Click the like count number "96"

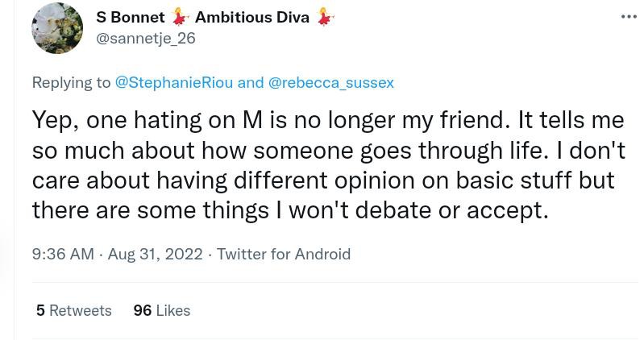pos(143,310)
